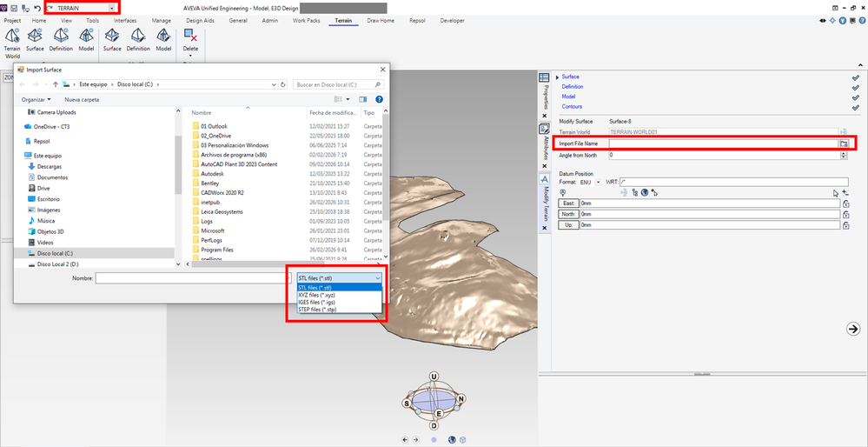Select the CADWorx 2020 R2 folder
The image size is (868, 447).
tap(222, 193)
